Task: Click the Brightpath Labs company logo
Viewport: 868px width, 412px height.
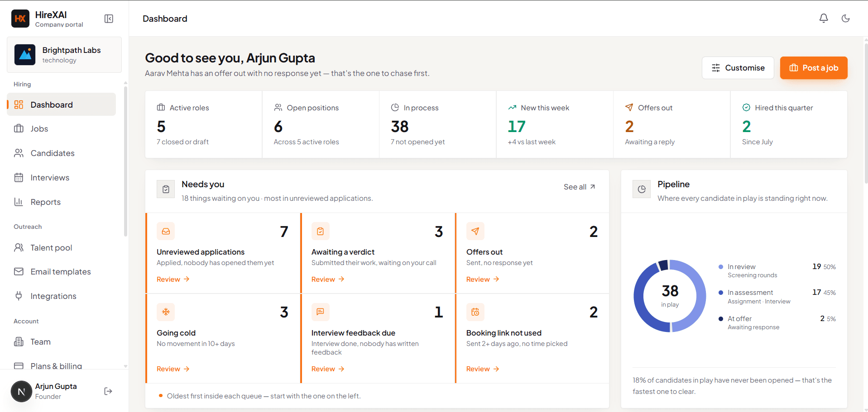Action: pos(25,55)
